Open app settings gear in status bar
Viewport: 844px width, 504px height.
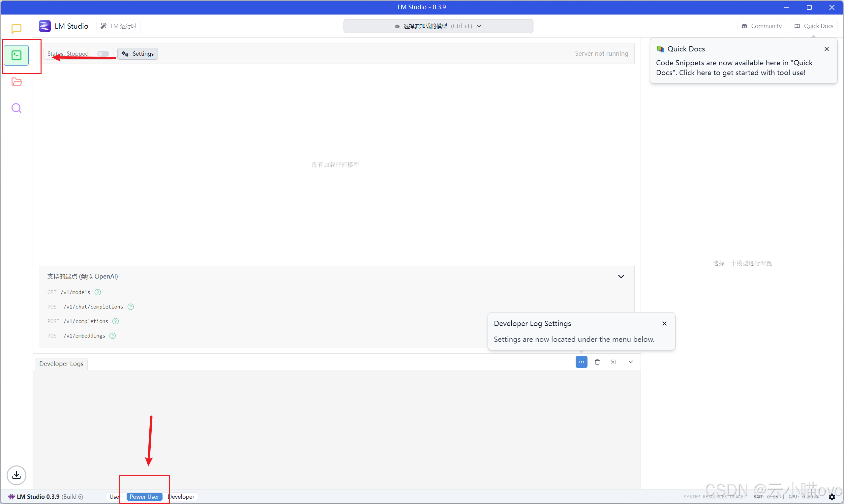(x=832, y=497)
